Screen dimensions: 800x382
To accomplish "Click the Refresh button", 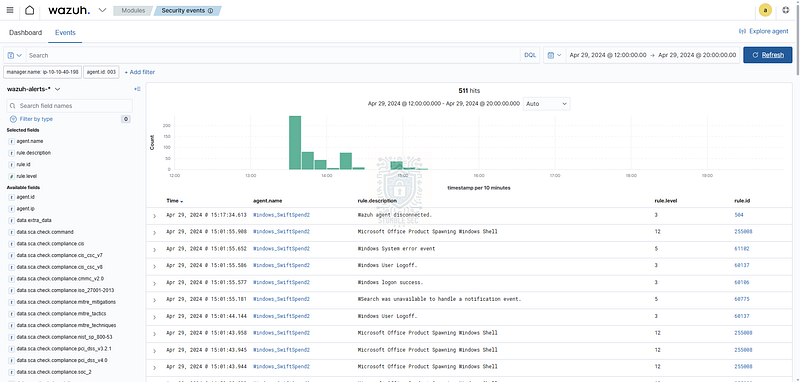I will (767, 55).
